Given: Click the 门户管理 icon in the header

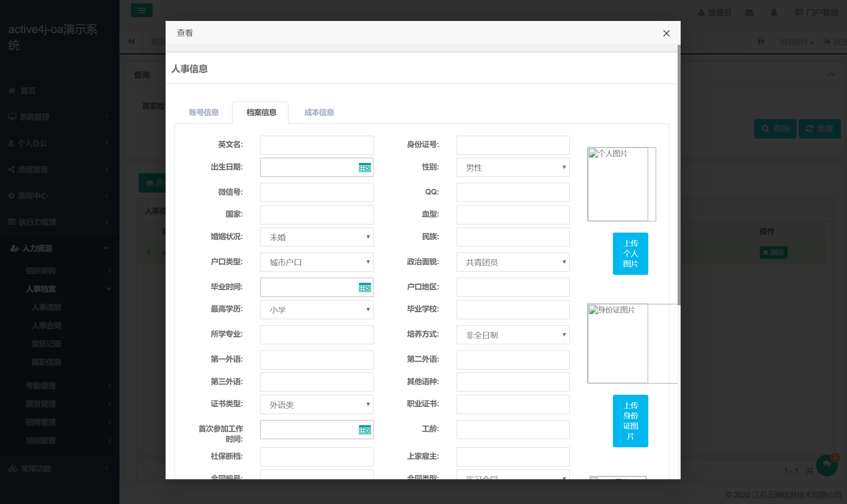Looking at the screenshot, I should coord(799,12).
